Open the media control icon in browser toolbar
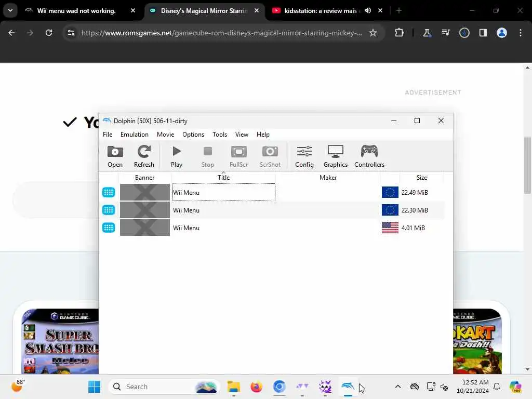The image size is (532, 399). (446, 33)
